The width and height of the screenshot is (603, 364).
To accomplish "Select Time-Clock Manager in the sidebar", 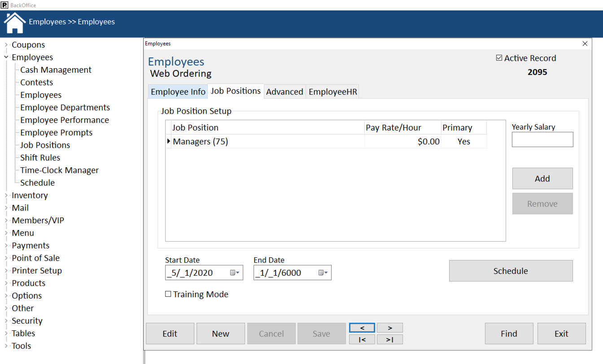I will coord(59,170).
